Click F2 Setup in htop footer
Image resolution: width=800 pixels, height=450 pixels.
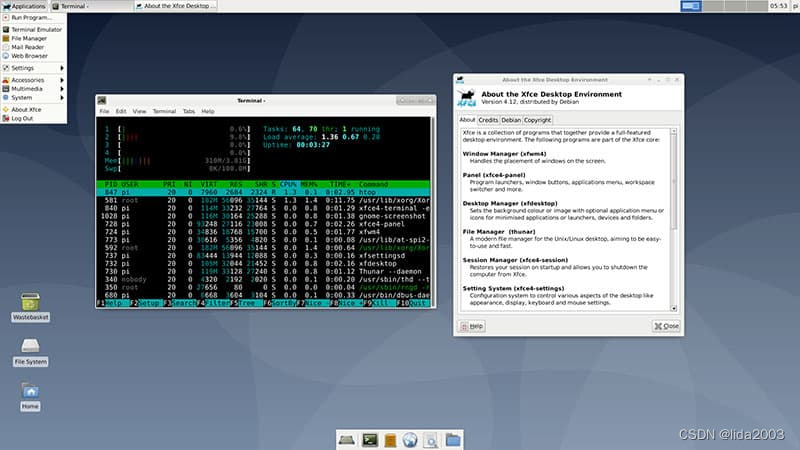point(146,303)
